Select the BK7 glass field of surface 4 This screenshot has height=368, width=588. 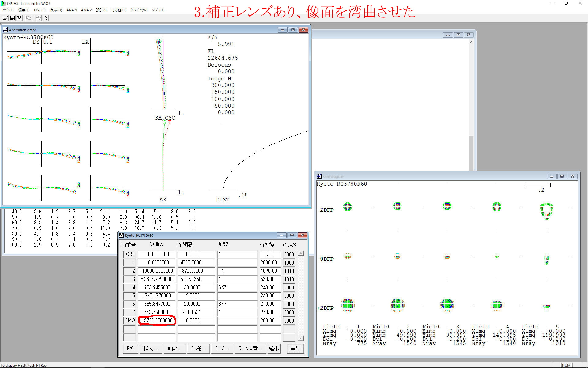coord(237,287)
